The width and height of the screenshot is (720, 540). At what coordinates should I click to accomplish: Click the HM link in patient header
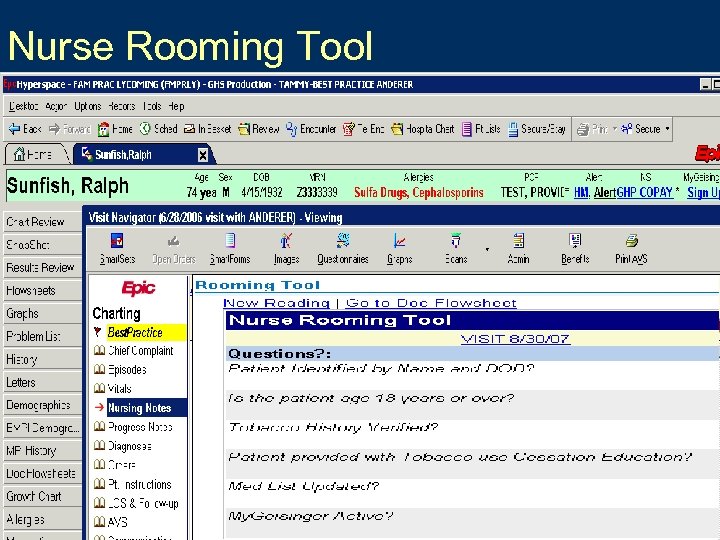(581, 192)
